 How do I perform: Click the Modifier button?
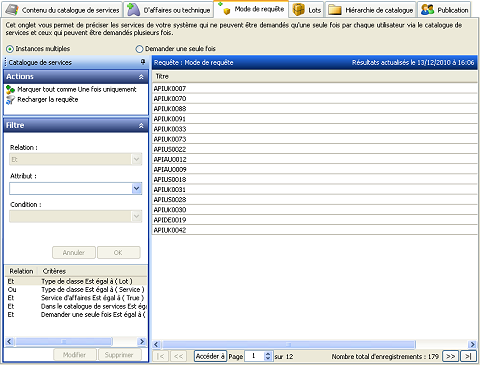74,355
